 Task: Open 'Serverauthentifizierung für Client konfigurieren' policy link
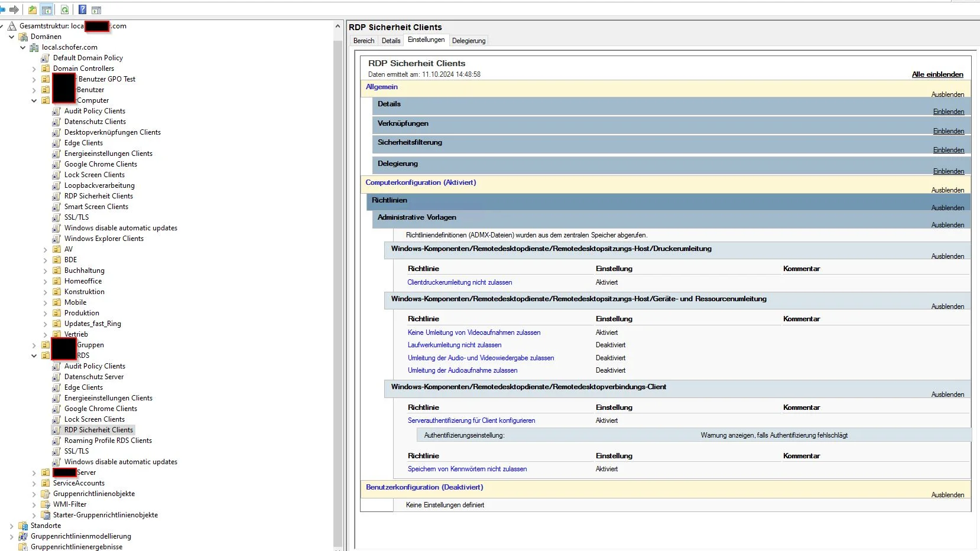coord(471,420)
